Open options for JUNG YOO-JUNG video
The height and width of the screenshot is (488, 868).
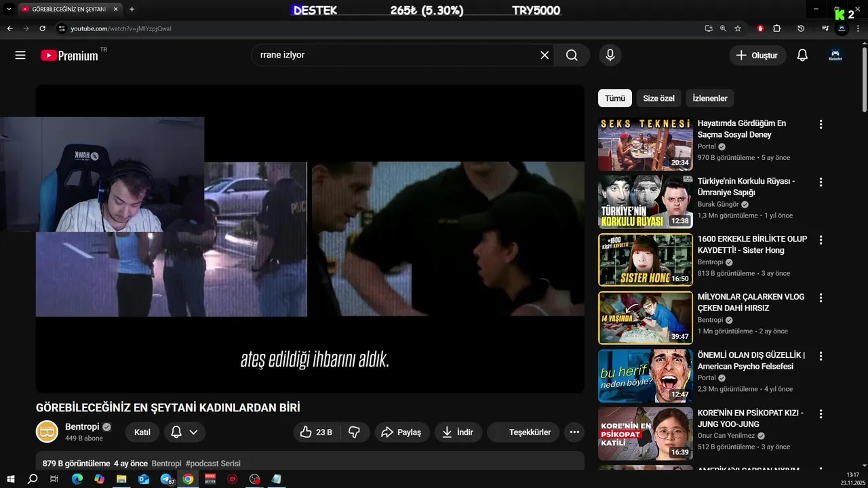821,413
